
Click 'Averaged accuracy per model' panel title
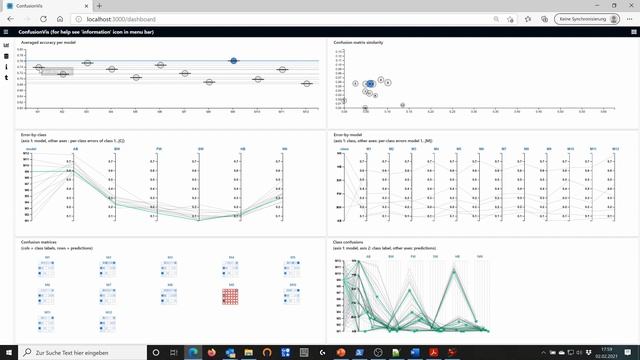pyautogui.click(x=48, y=42)
